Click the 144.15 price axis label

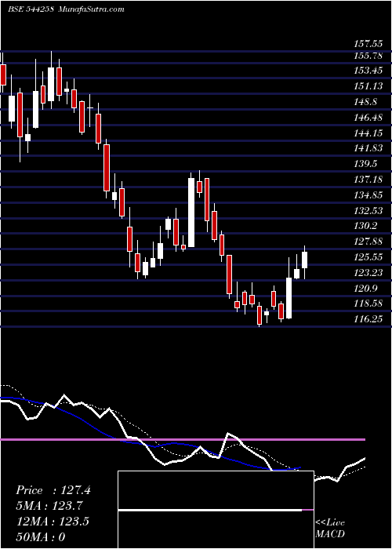pos(368,133)
